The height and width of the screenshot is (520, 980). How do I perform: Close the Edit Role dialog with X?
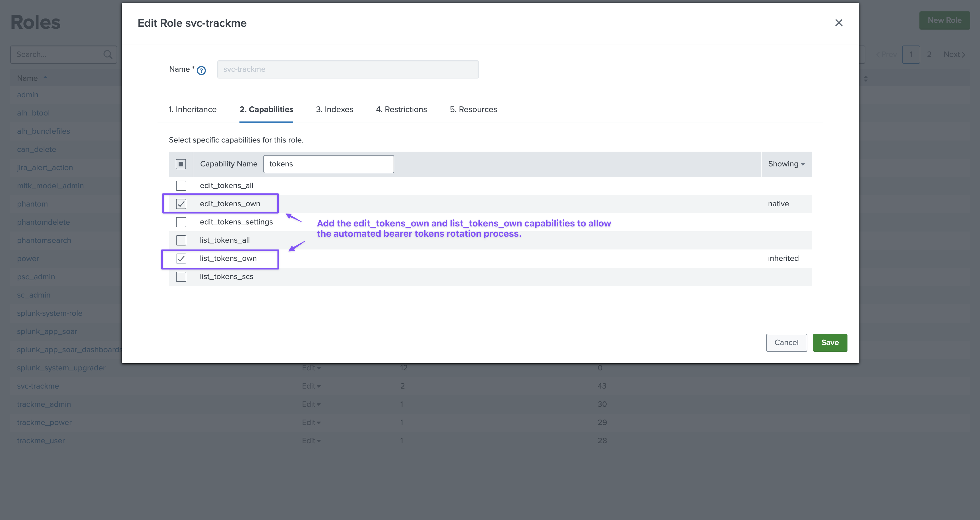[x=838, y=23]
